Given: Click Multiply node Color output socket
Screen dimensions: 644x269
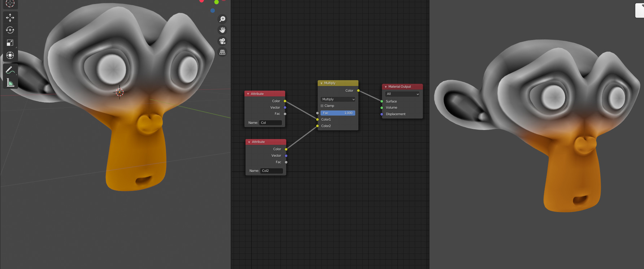Looking at the screenshot, I should tap(358, 91).
